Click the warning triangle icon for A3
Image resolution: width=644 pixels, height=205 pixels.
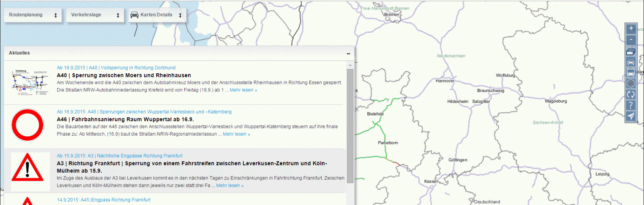[27, 168]
